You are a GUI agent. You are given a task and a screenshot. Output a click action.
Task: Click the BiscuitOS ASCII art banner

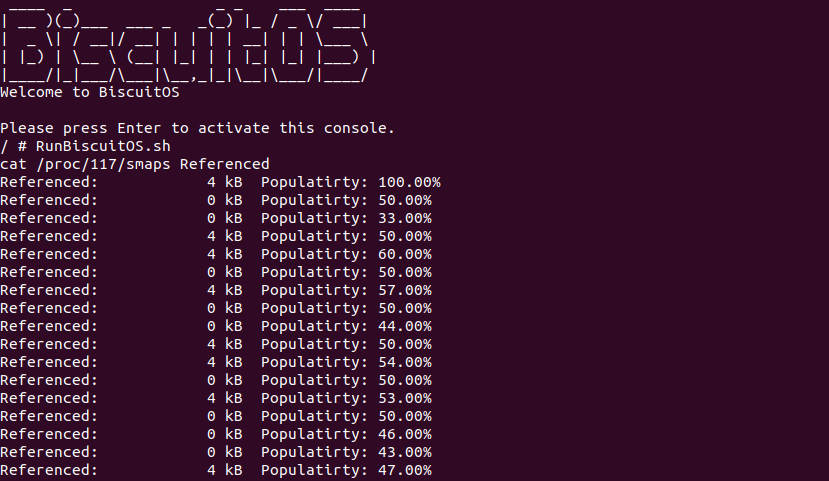188,42
